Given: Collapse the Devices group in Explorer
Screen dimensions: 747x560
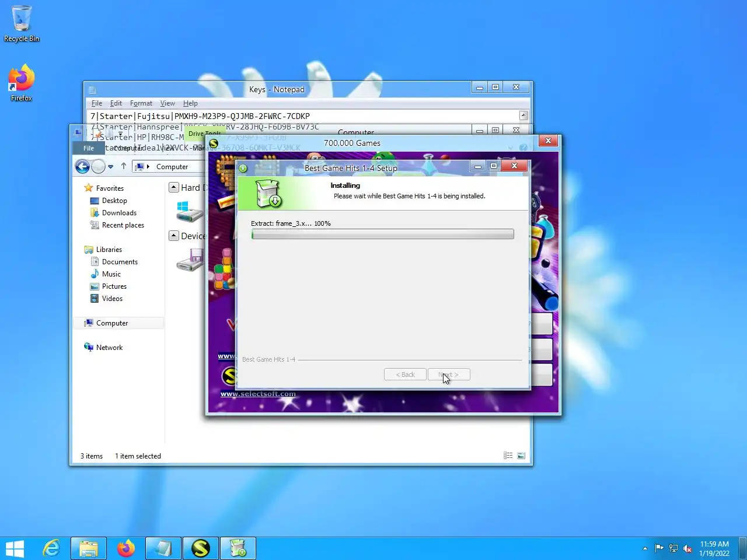Looking at the screenshot, I should pyautogui.click(x=174, y=236).
